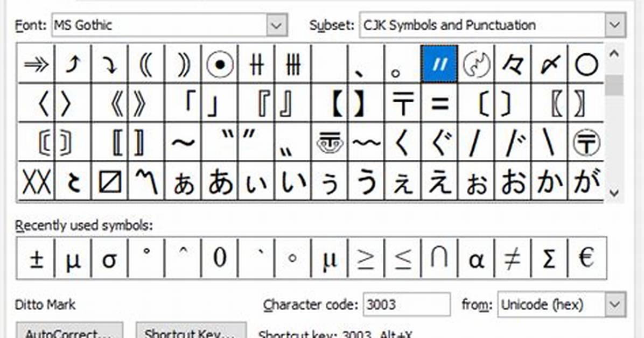The height and width of the screenshot is (338, 644).
Task: Select the double plus symbol
Action: 256,65
